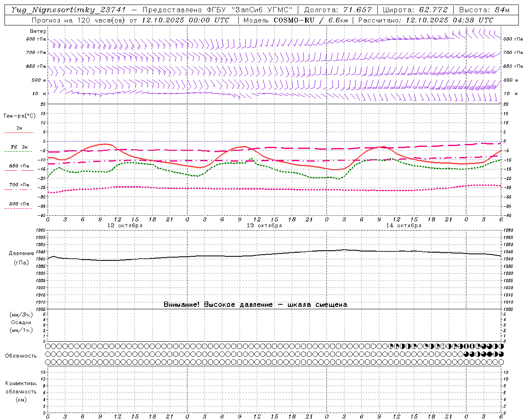The height and width of the screenshot is (420, 525).
Task: Click the Ветер panel heading
Action: pos(38,31)
